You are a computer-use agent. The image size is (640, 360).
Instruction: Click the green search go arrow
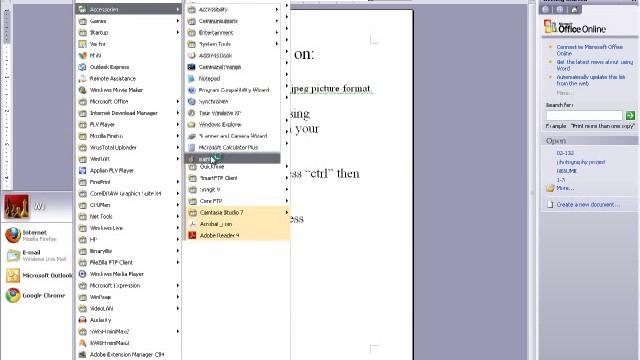click(x=630, y=116)
